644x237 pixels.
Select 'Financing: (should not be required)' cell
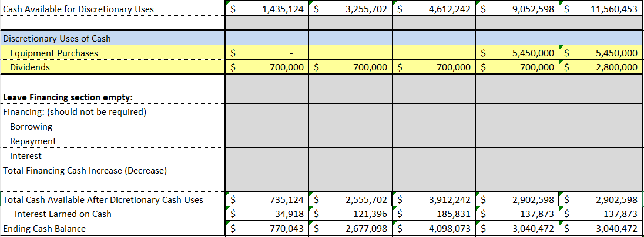click(x=113, y=112)
